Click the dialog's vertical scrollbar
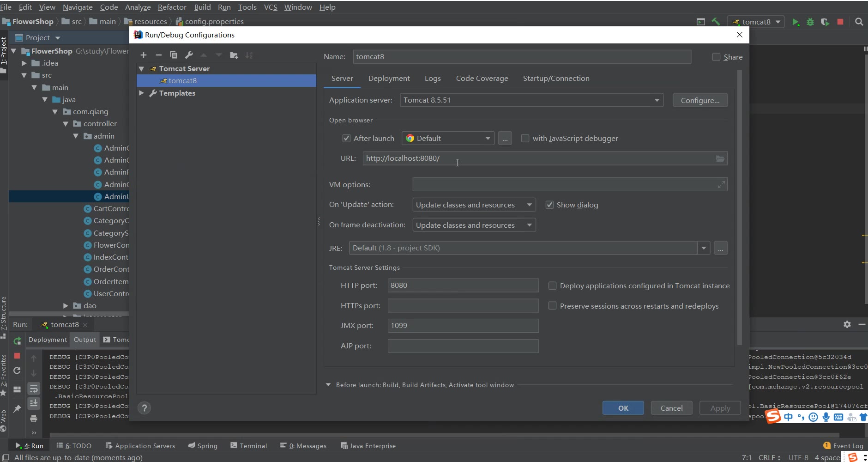The height and width of the screenshot is (462, 868). 740,208
